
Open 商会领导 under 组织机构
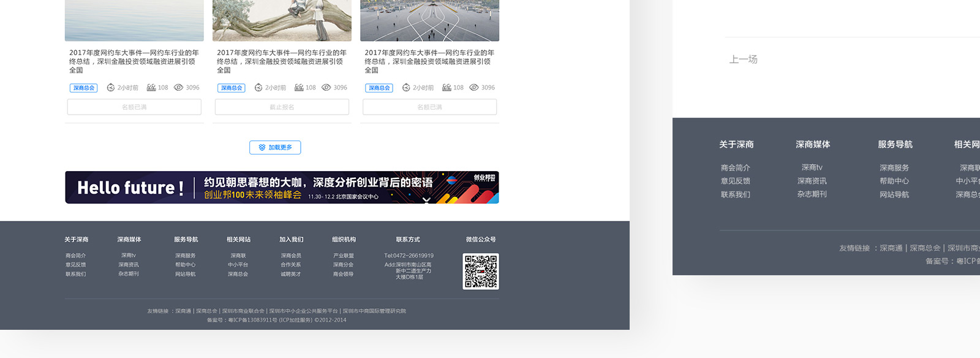[x=344, y=274]
